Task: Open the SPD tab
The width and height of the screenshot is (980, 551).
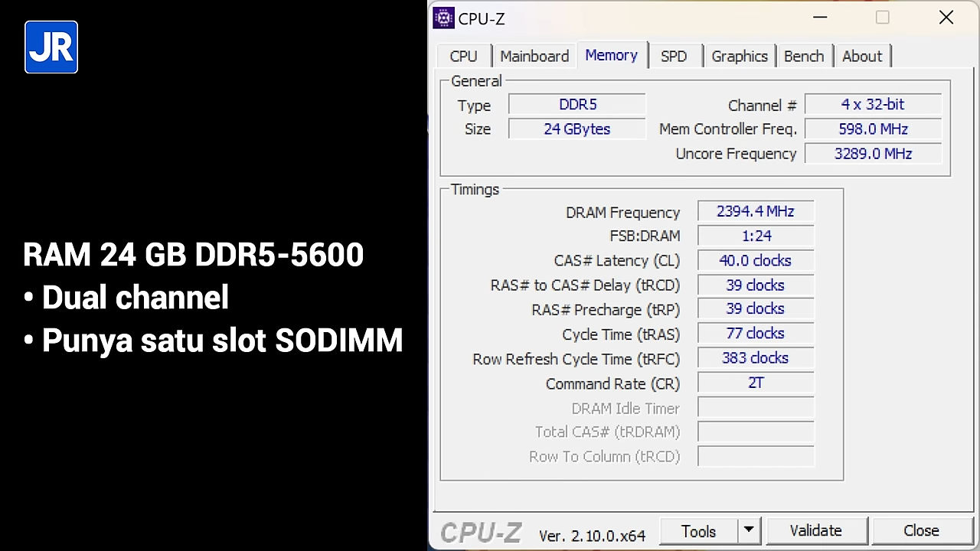Action: (674, 57)
